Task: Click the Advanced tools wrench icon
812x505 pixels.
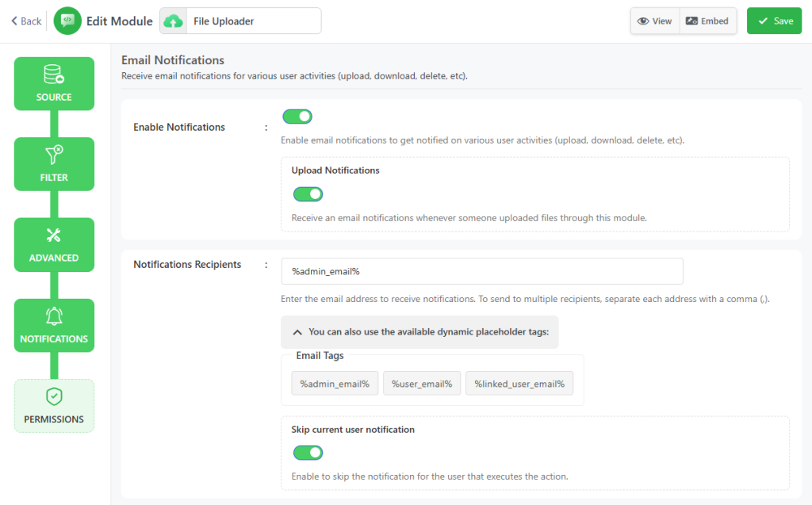Action: pos(54,235)
